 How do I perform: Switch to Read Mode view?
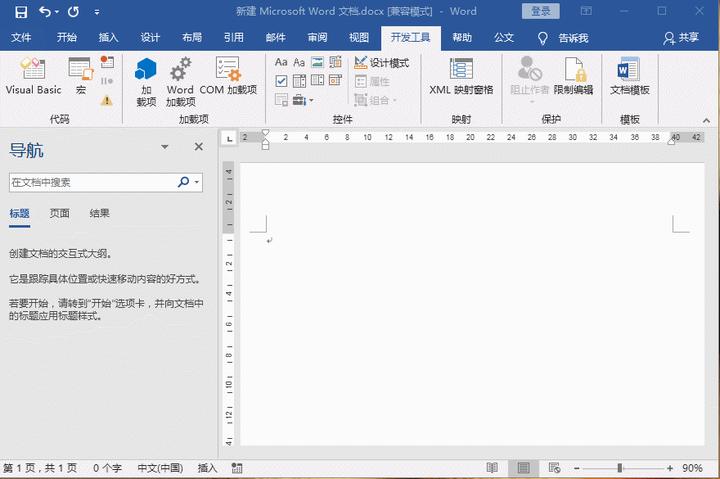492,468
